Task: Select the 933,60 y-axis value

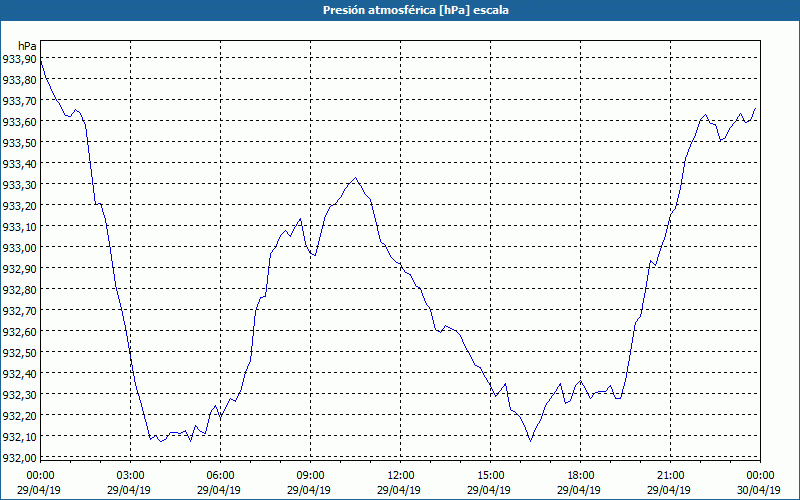Action: pyautogui.click(x=19, y=122)
